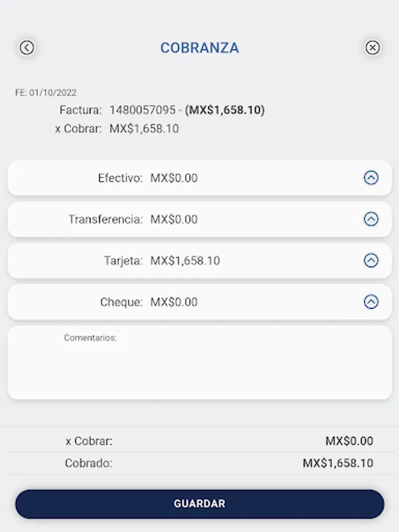Click the back arrow icon

[26, 47]
